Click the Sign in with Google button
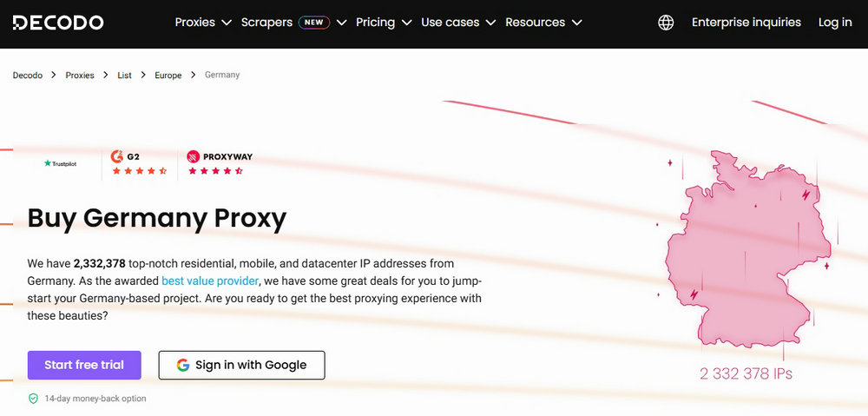Screen dimensions: 868x416 pos(242,365)
